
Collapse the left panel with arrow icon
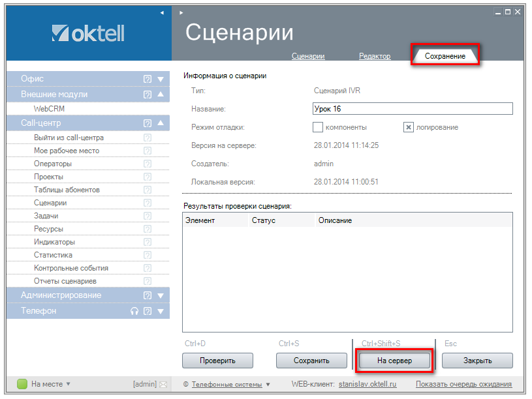[x=163, y=12]
